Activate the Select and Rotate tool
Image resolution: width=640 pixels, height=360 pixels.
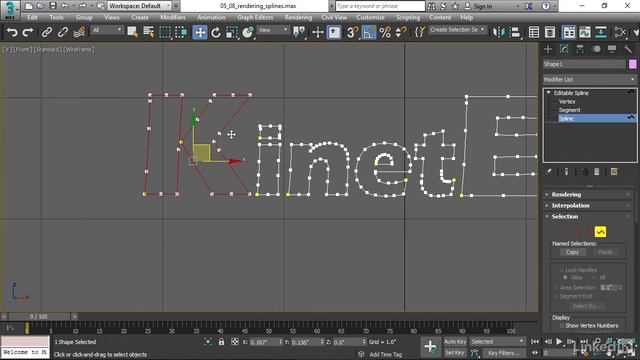pyautogui.click(x=216, y=32)
